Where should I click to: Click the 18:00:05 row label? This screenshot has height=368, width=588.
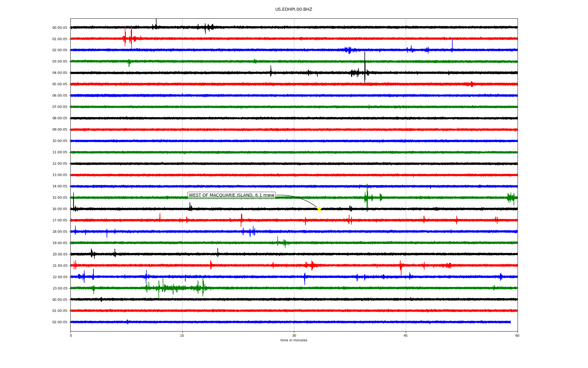click(60, 232)
